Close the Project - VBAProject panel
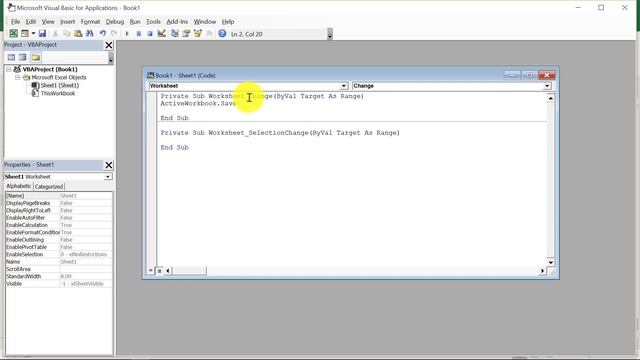The image size is (640, 360). coord(109,45)
